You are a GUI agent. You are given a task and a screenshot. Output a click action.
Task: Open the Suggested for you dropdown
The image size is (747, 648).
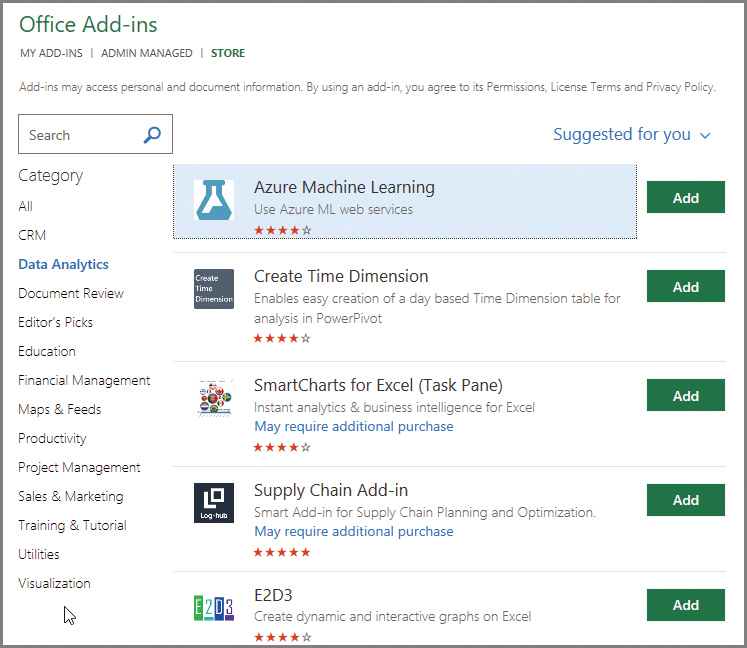[x=631, y=134]
